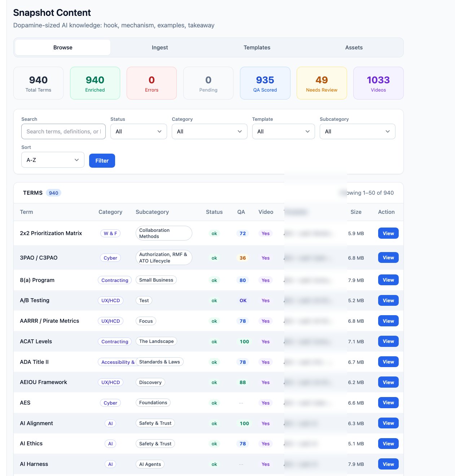
Task: Click the Standards & Laws subcategory tag
Action: (x=159, y=362)
